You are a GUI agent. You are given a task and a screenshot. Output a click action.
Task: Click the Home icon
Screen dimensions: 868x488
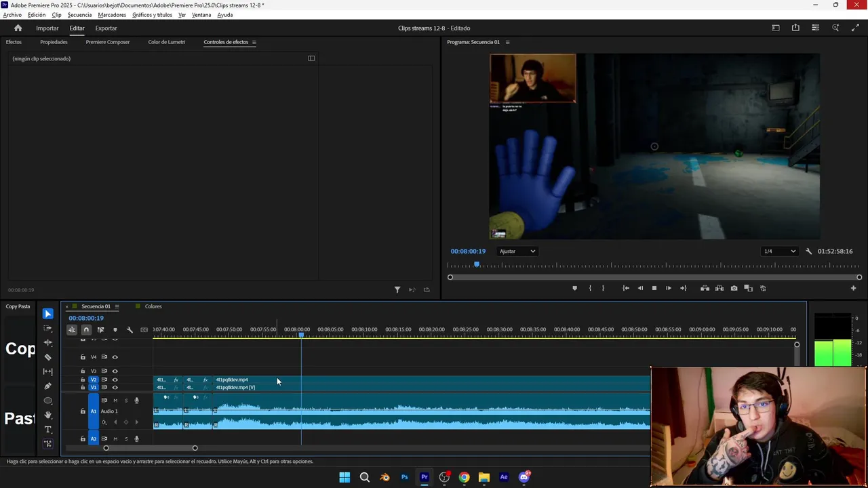(18, 28)
